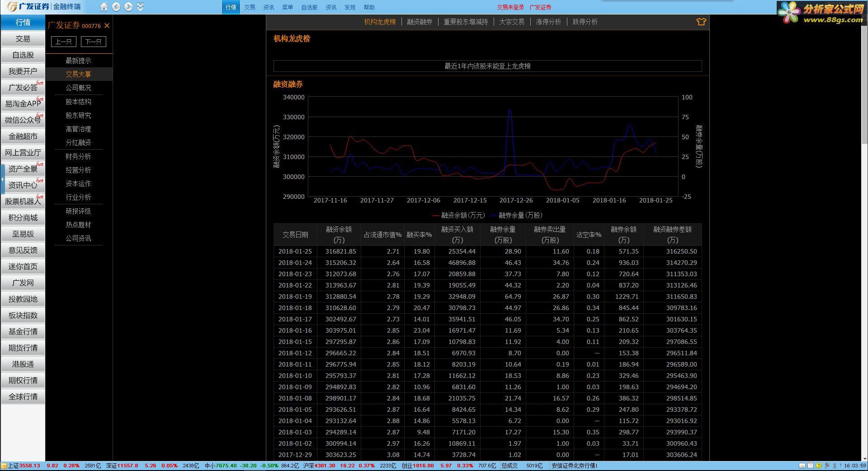The width and height of the screenshot is (868, 471).
Task: Click the 交易未登录 link
Action: click(510, 7)
